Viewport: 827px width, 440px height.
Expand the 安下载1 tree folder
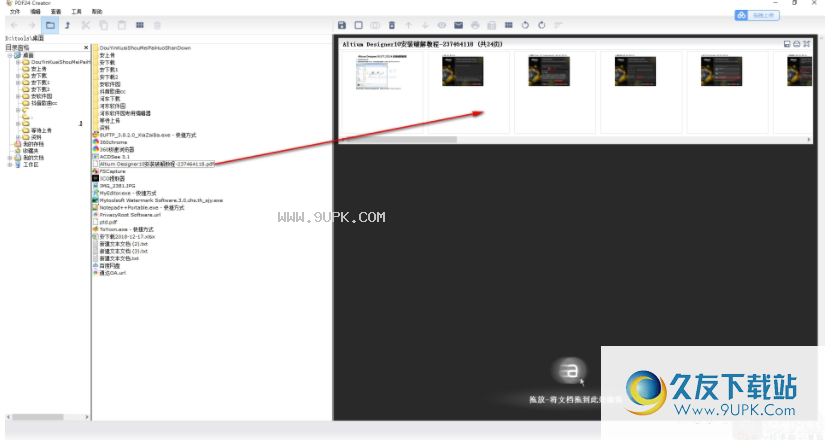point(18,82)
